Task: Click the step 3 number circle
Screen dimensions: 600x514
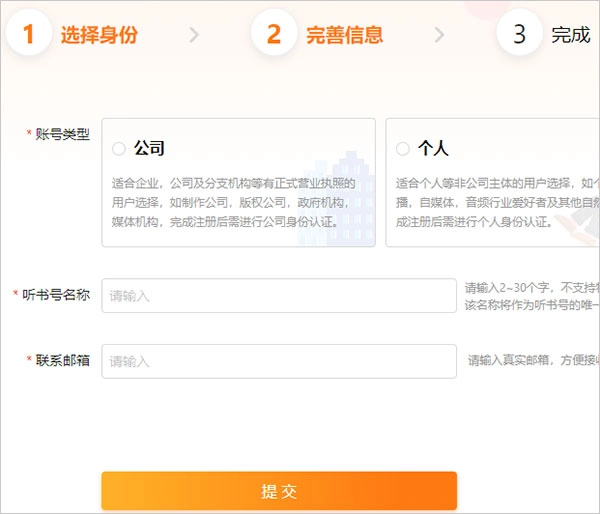Action: (x=519, y=34)
